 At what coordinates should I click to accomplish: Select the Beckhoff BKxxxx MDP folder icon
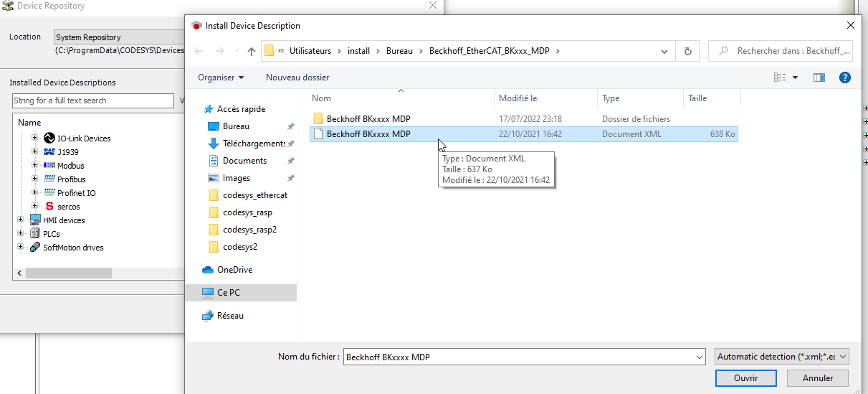319,118
